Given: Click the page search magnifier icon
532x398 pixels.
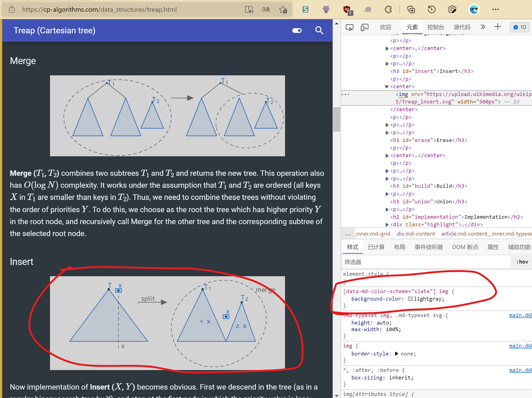Looking at the screenshot, I should [x=319, y=31].
